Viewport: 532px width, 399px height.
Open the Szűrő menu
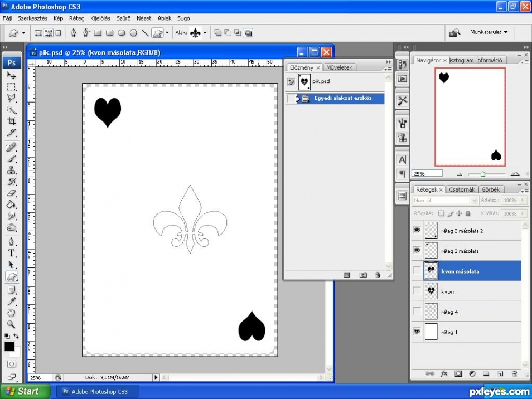click(123, 18)
